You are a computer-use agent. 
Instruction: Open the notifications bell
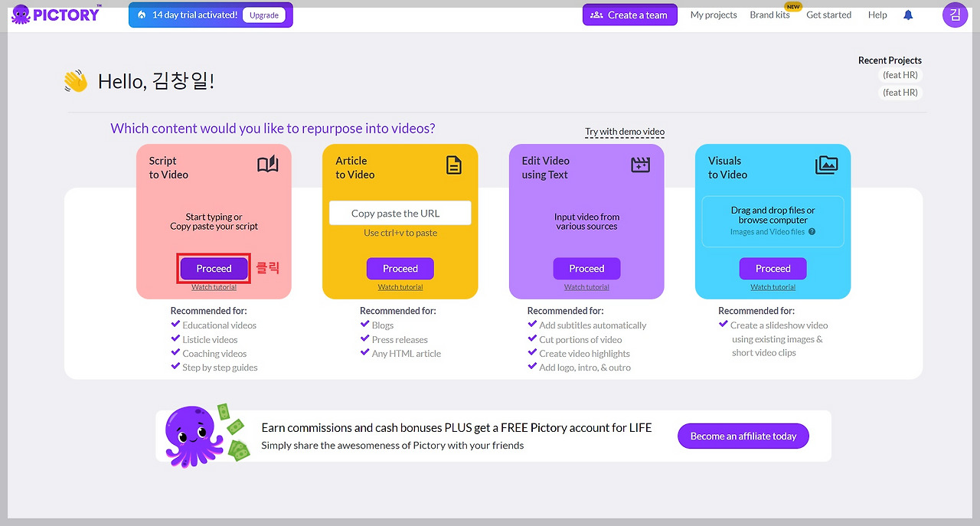pos(908,15)
